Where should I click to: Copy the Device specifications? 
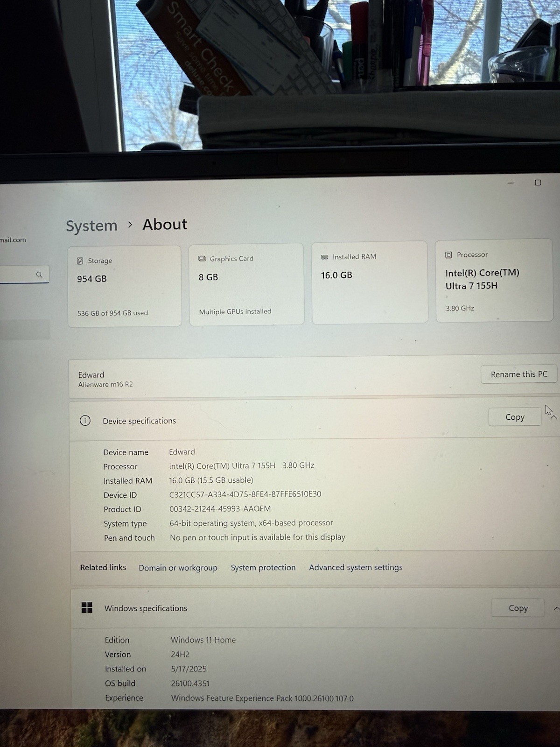(x=515, y=417)
